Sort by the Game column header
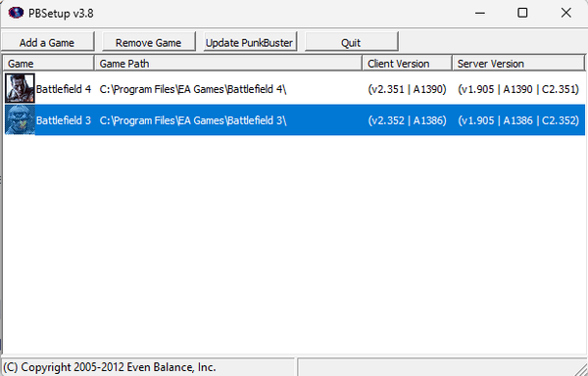 (49, 64)
